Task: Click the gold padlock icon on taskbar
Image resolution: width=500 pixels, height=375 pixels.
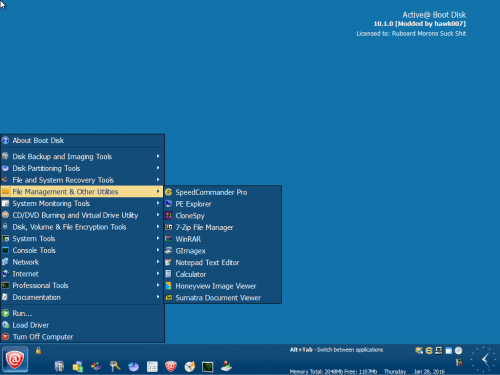Action: [38, 350]
